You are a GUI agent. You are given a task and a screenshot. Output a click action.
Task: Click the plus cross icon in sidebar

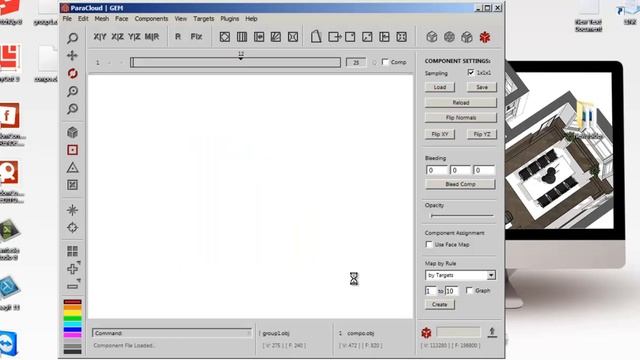(x=73, y=269)
